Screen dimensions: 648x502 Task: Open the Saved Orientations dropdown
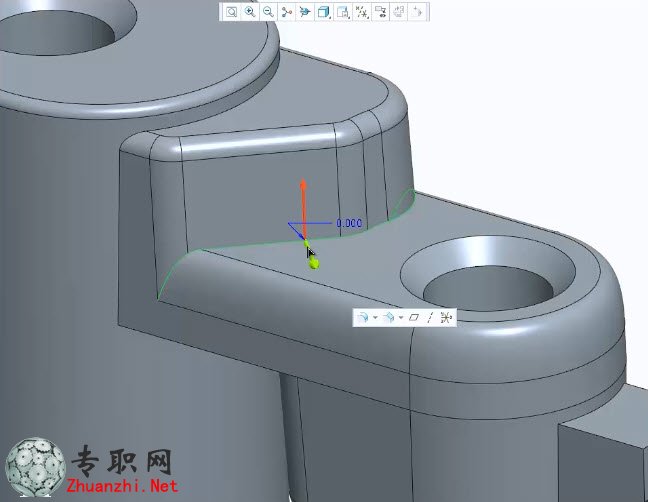point(343,12)
